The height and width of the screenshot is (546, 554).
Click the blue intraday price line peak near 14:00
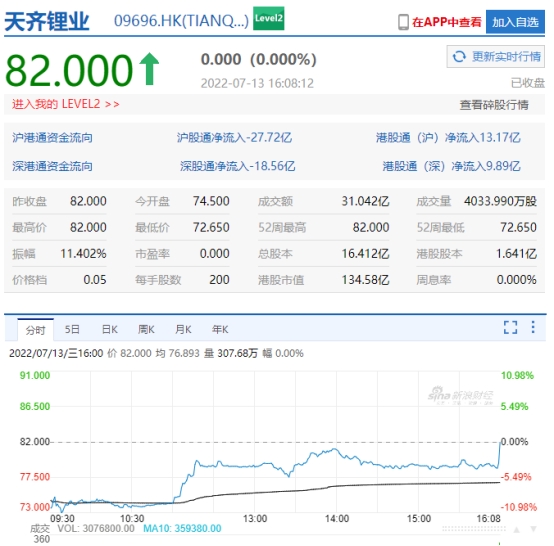click(335, 450)
